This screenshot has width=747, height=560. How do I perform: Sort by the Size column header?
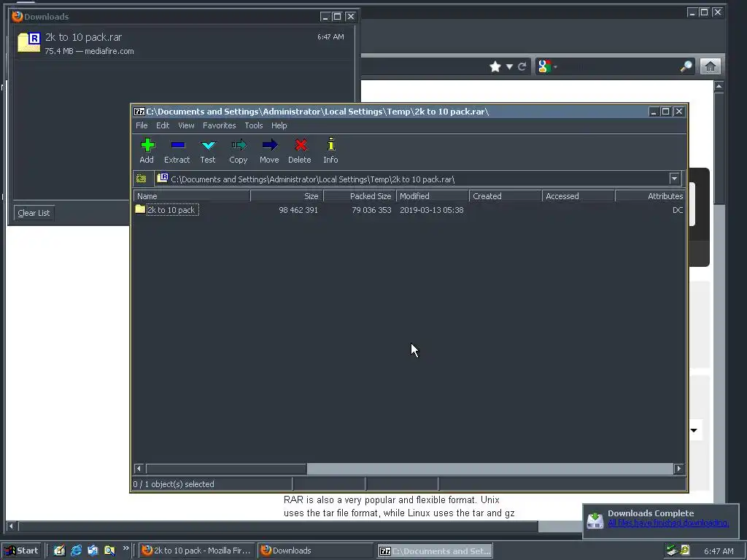tap(287, 196)
